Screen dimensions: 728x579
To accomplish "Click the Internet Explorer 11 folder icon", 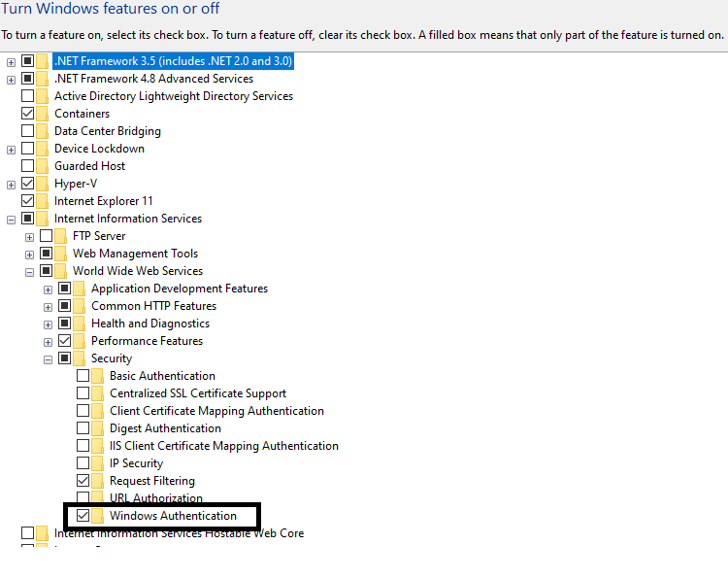I will point(43,201).
